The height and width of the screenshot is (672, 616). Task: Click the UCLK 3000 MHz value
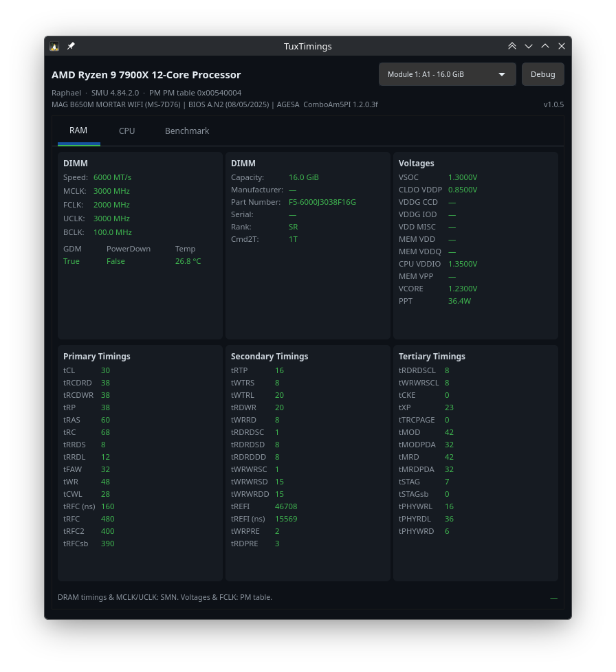point(111,219)
